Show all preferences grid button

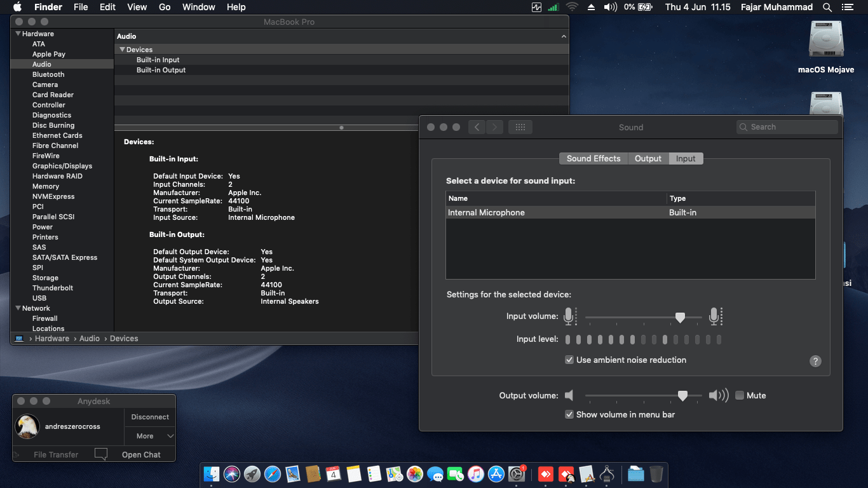[520, 127]
